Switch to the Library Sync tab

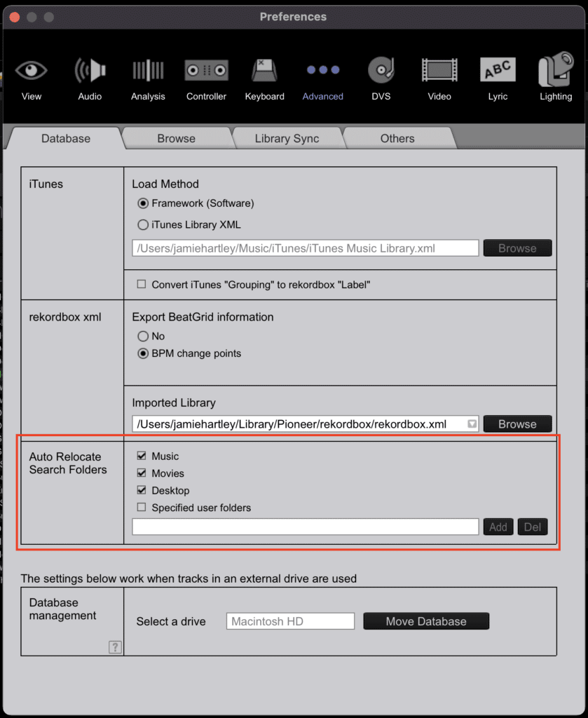(x=287, y=139)
